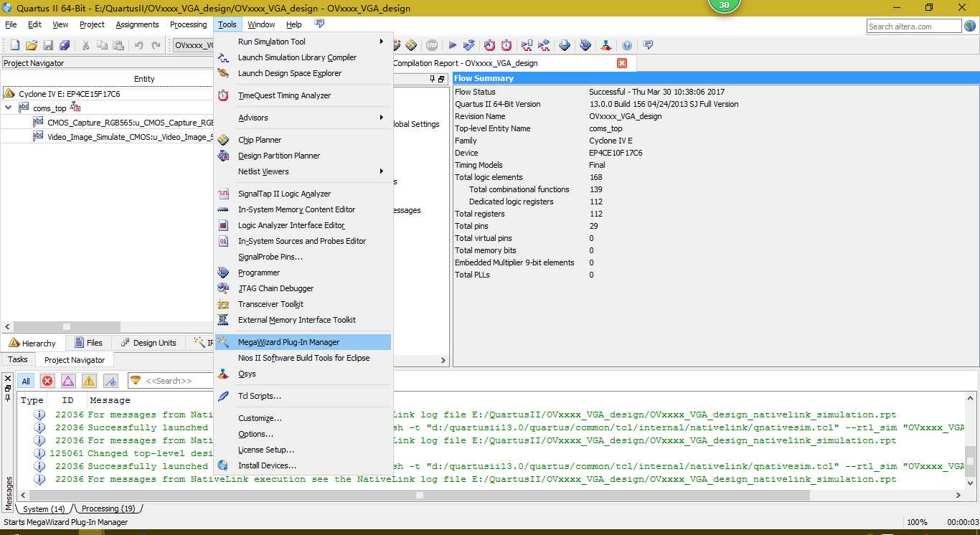This screenshot has height=535, width=980.
Task: Close the Messages panel with X
Action: pos(8,378)
